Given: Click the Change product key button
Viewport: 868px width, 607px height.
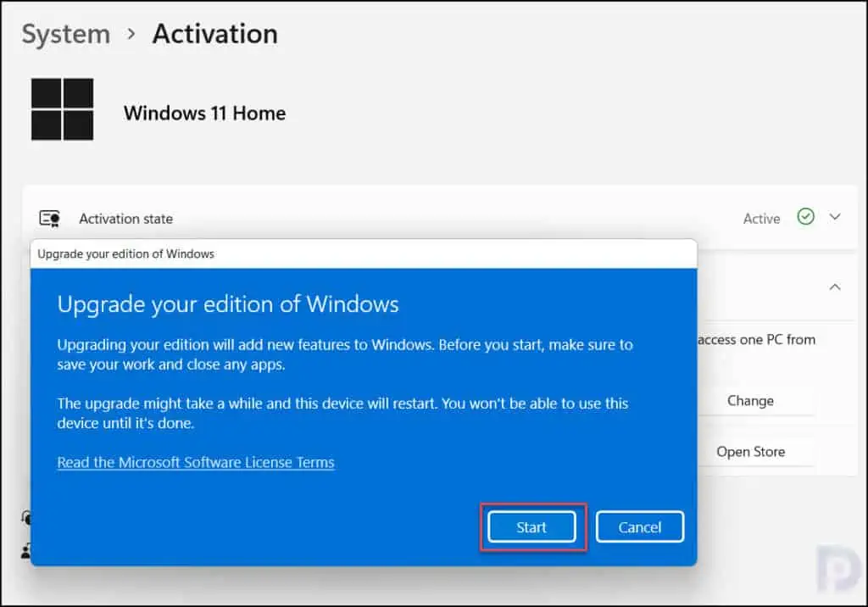Looking at the screenshot, I should coord(750,400).
